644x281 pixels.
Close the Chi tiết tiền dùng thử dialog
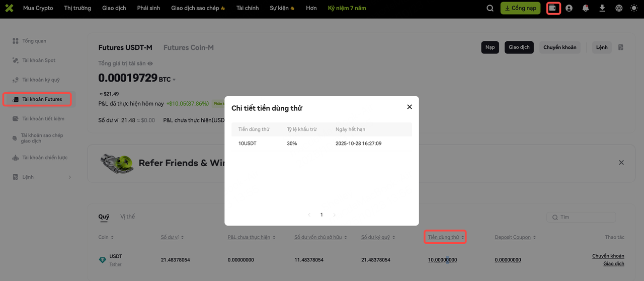(410, 107)
